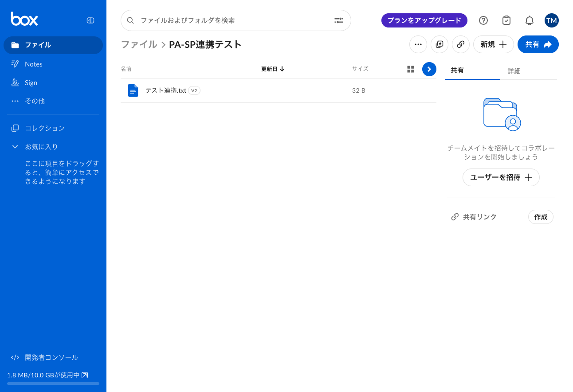The height and width of the screenshot is (392, 573).
Task: Go to ファイル in the breadcrumb
Action: [x=139, y=44]
